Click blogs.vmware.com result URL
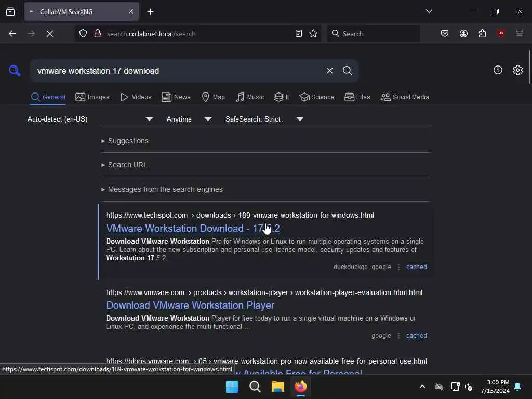Image resolution: width=532 pixels, height=399 pixels. [x=267, y=361]
